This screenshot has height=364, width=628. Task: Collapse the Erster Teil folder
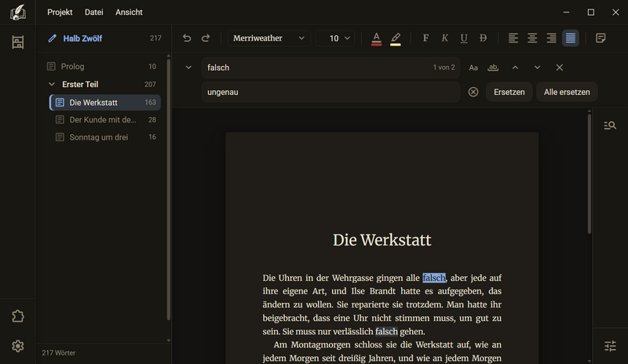coord(52,84)
